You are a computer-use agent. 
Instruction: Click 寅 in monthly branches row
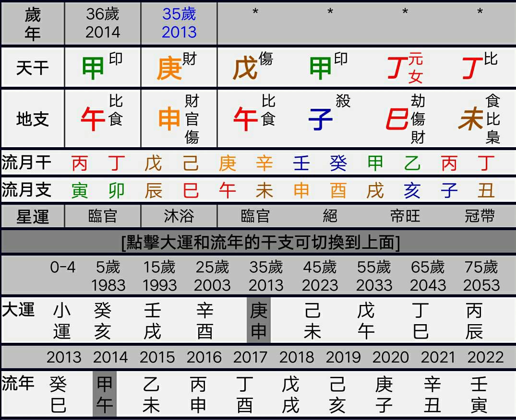click(79, 191)
